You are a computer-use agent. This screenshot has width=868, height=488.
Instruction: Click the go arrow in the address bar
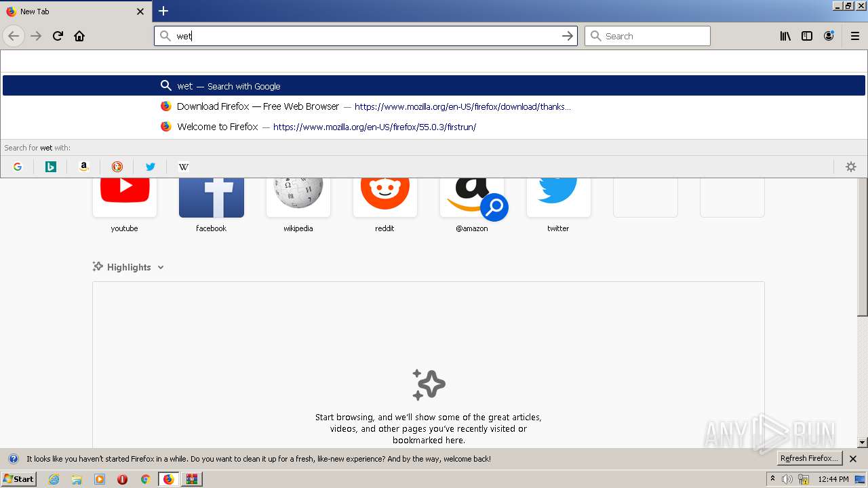[568, 36]
